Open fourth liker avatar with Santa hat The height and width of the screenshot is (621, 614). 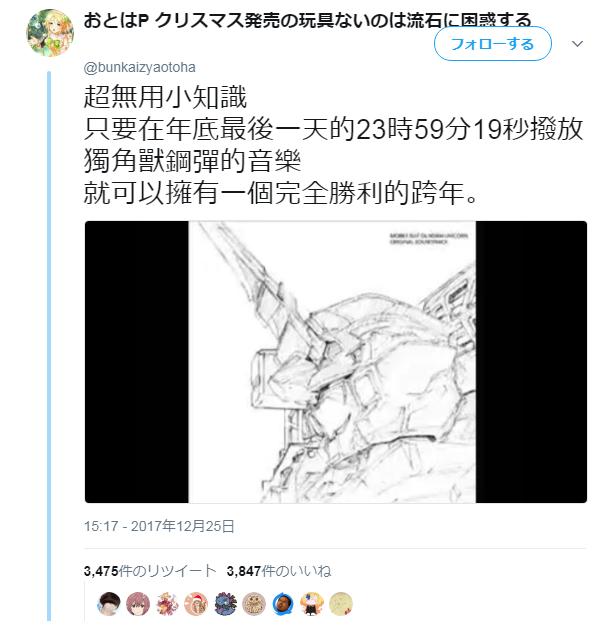pos(196,604)
